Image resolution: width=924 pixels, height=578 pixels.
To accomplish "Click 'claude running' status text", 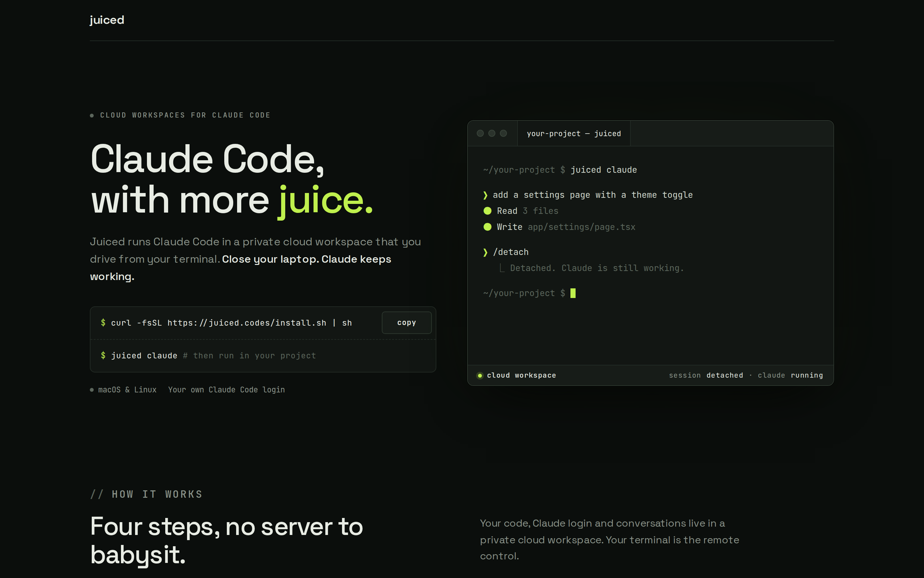I will click(790, 375).
